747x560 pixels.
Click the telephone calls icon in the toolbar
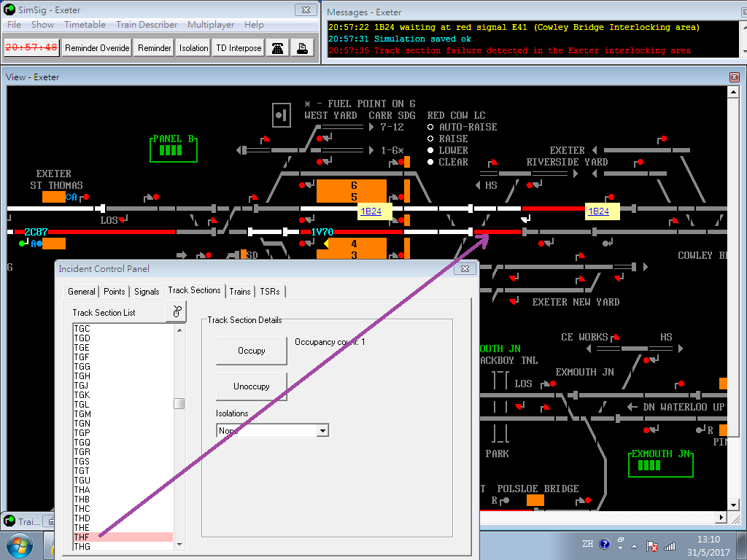[x=277, y=48]
